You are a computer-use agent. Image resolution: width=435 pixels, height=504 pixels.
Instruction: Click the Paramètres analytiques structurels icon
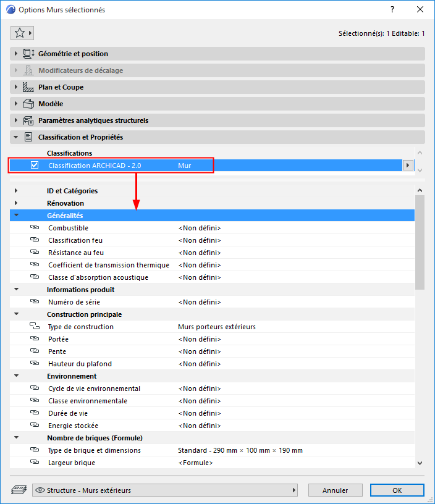[28, 120]
